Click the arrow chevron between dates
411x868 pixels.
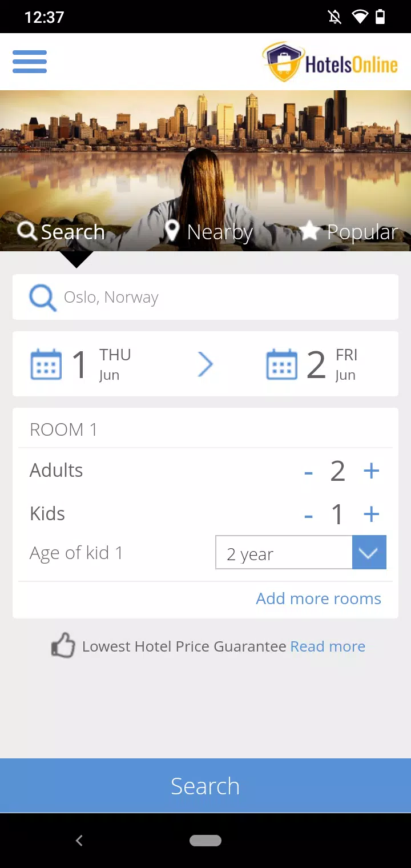click(x=205, y=364)
